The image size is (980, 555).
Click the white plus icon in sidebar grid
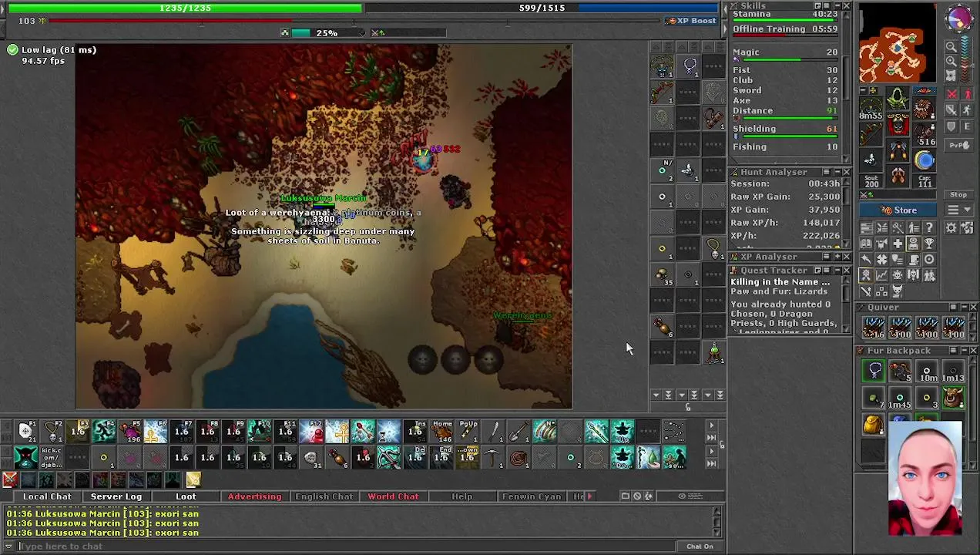click(x=898, y=244)
